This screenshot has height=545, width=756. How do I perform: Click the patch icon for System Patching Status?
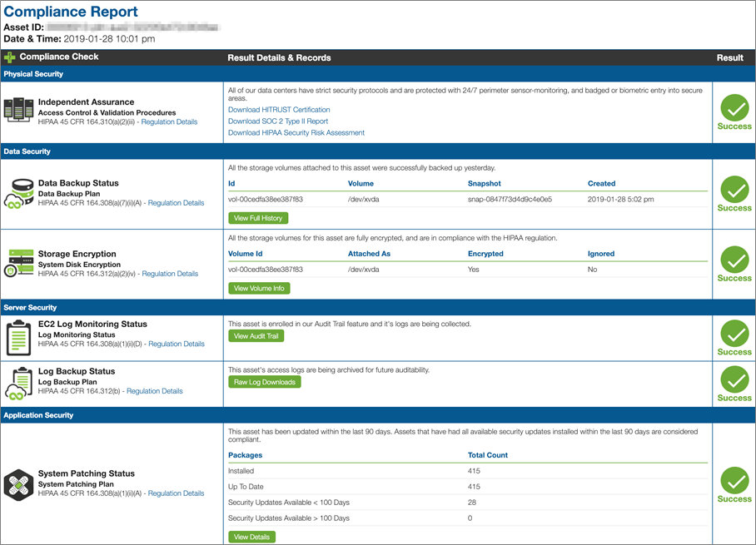pyautogui.click(x=18, y=483)
